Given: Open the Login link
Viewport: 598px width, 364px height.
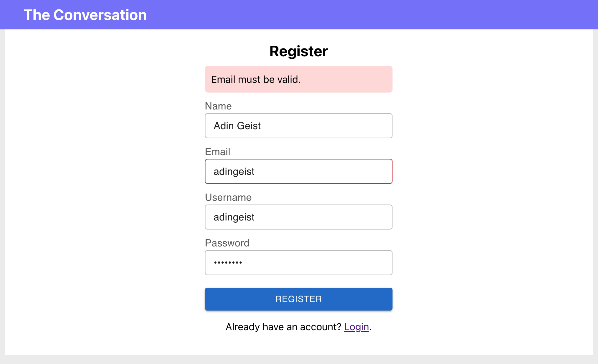Looking at the screenshot, I should (357, 327).
